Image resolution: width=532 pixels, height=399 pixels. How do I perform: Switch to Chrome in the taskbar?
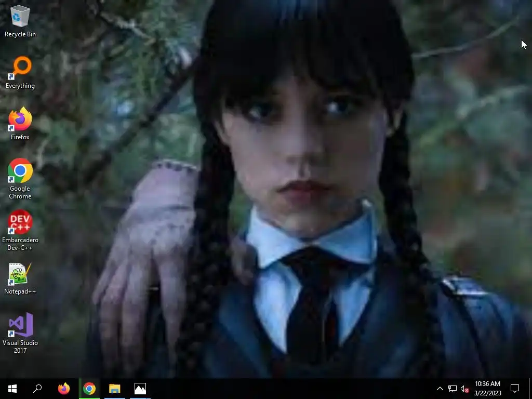click(89, 389)
